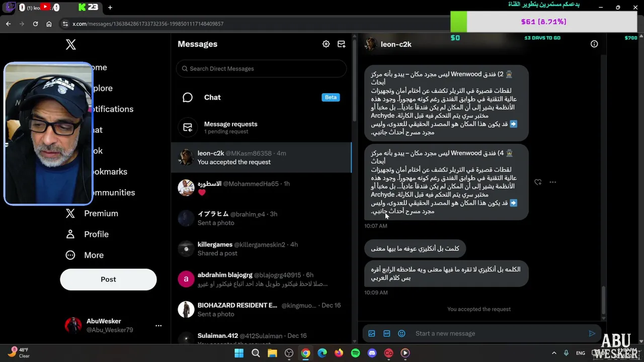
Task: Open AbuWesker account switcher
Action: (x=114, y=325)
